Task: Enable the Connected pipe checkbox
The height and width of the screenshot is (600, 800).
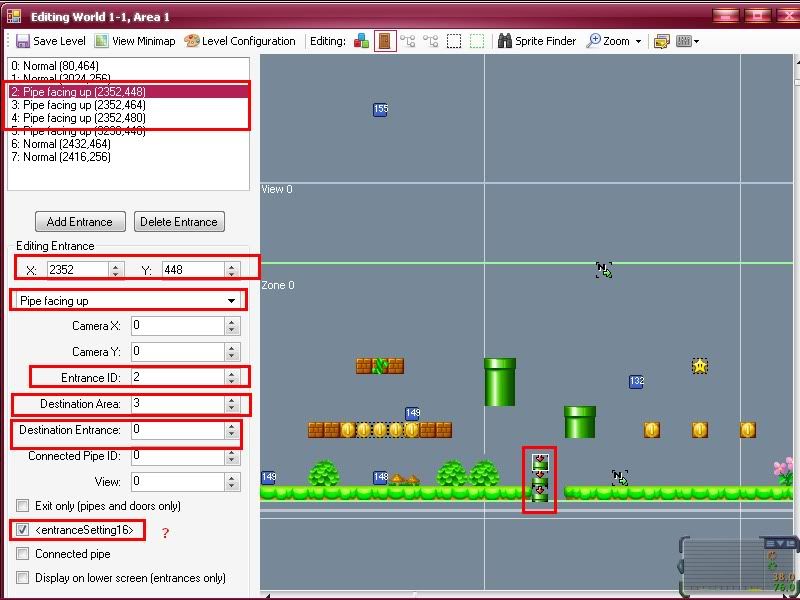Action: (22, 554)
